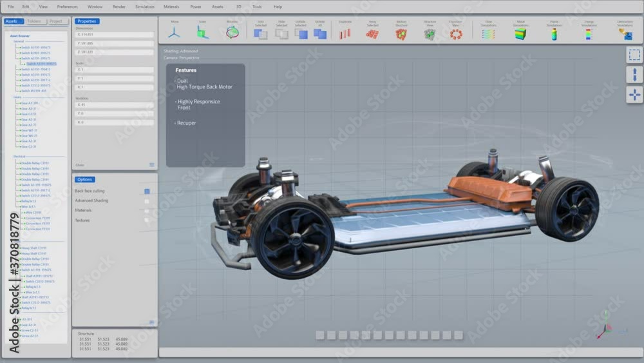Image resolution: width=644 pixels, height=363 pixels.
Task: Click the four-way pan viewport icon
Action: (634, 95)
